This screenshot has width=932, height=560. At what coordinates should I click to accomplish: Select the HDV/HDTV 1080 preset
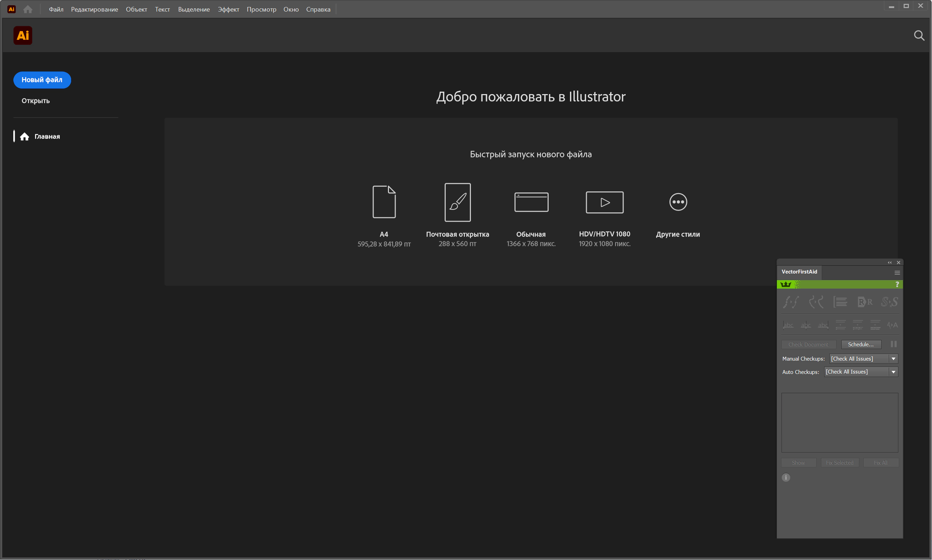tap(605, 202)
